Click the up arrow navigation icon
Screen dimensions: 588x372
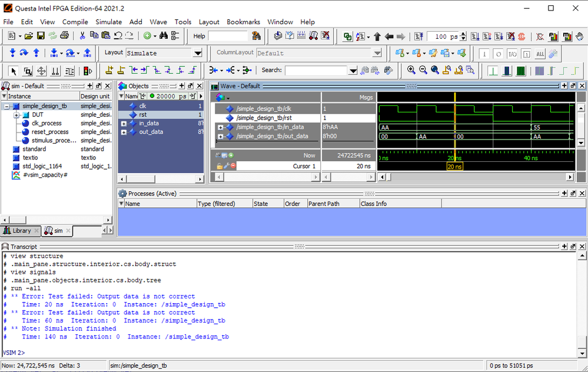click(377, 36)
